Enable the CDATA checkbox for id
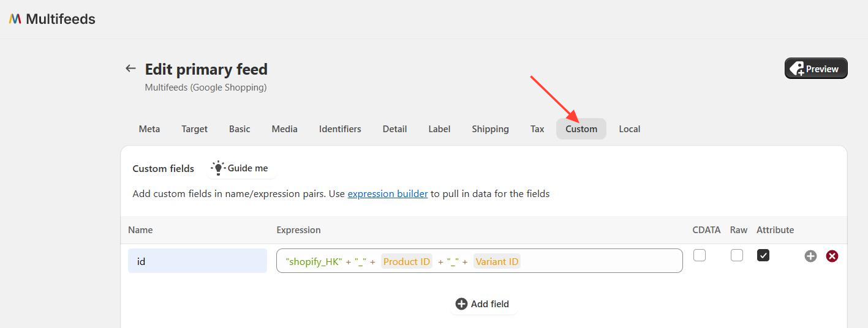This screenshot has width=868, height=328. point(700,255)
